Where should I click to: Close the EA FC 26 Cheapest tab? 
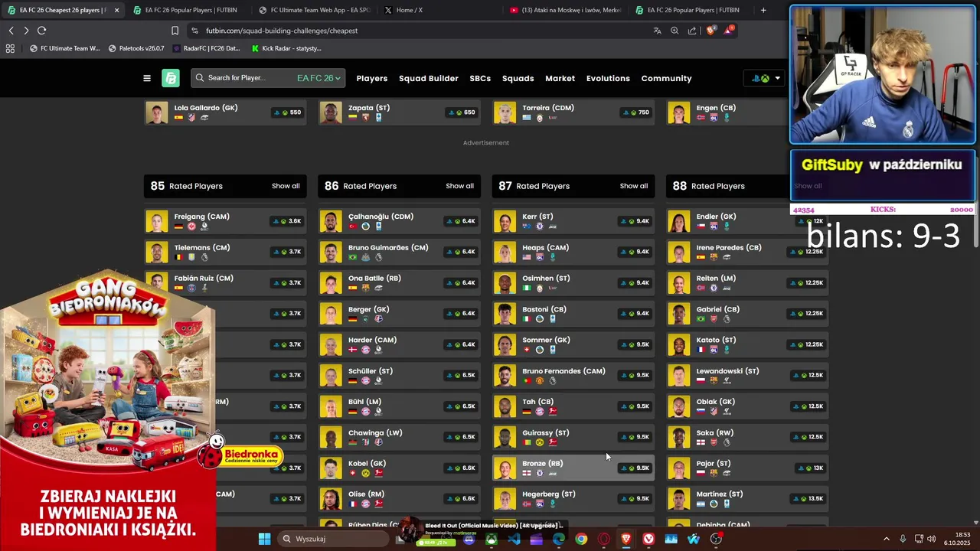pyautogui.click(x=116, y=10)
